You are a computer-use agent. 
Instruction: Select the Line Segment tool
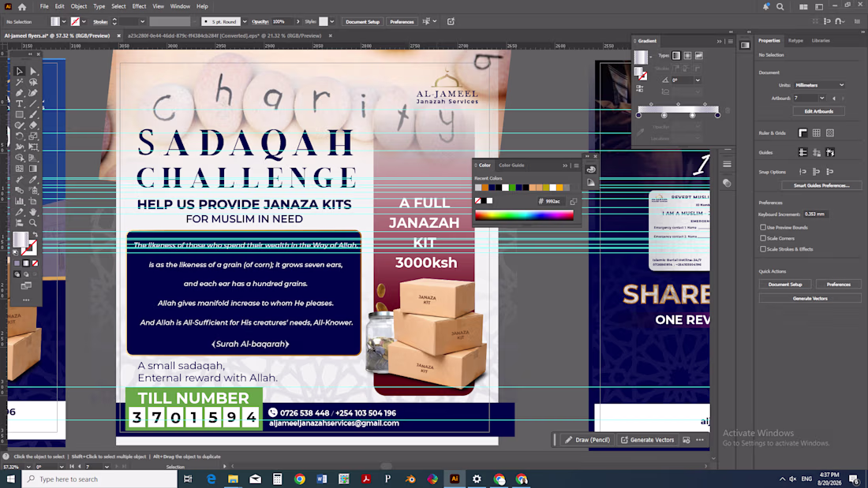(33, 104)
